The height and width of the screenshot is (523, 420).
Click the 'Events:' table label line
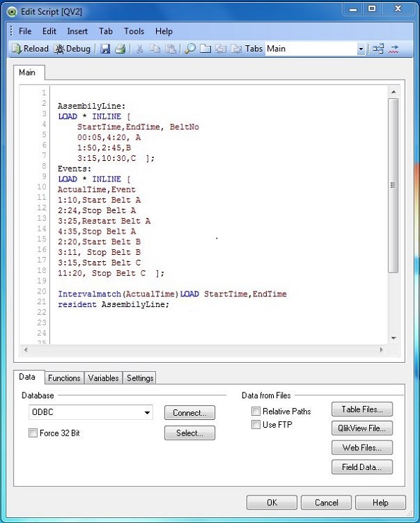click(74, 169)
